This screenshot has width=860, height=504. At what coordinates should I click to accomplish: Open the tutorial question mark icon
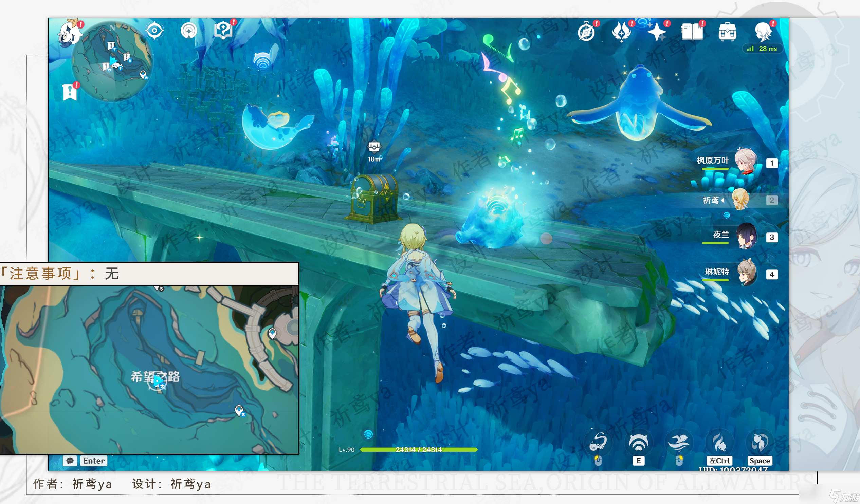[224, 30]
